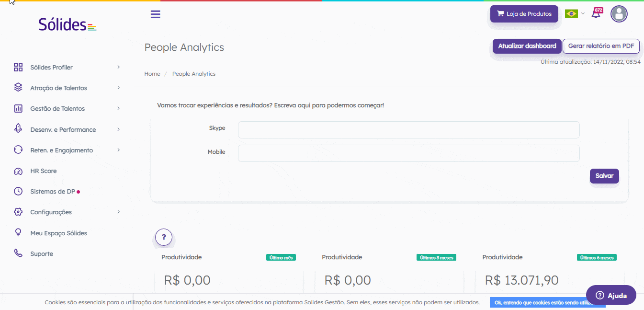Click into the Skype input field

pos(408,129)
